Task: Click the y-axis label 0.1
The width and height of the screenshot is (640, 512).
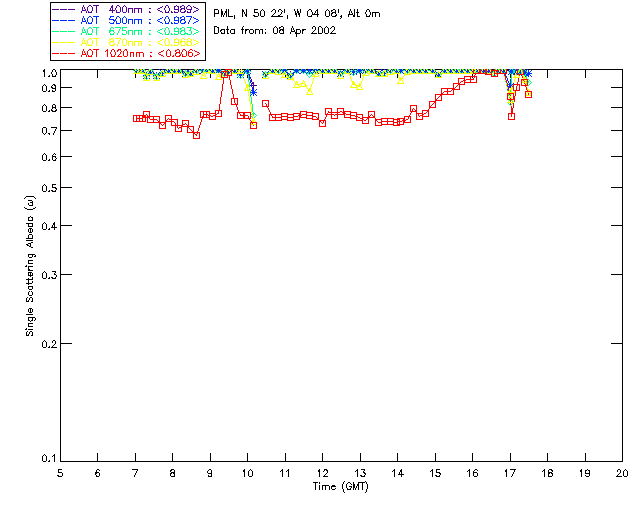Action: (x=49, y=459)
